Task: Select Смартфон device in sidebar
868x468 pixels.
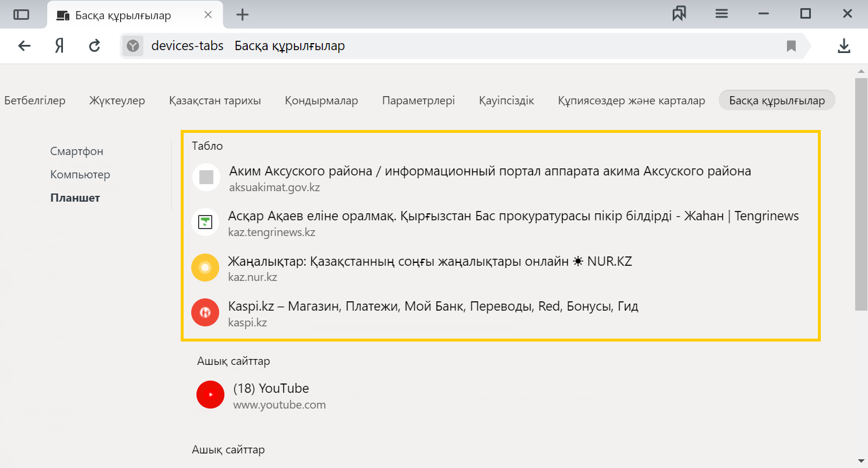Action: (x=77, y=152)
